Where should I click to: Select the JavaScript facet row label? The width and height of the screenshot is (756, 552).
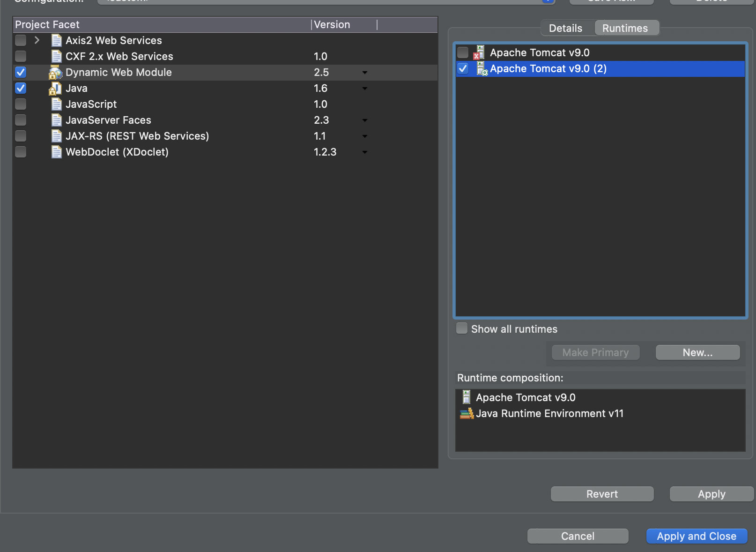point(91,104)
